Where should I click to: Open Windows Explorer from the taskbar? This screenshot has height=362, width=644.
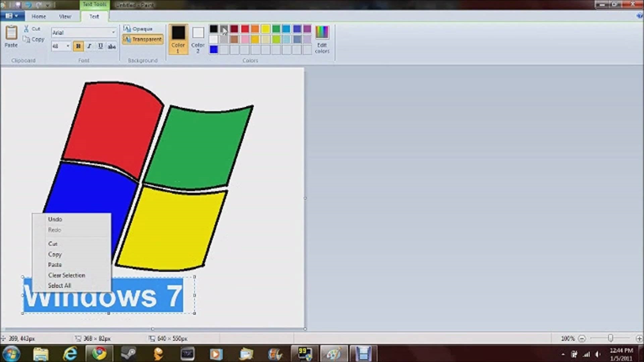41,354
